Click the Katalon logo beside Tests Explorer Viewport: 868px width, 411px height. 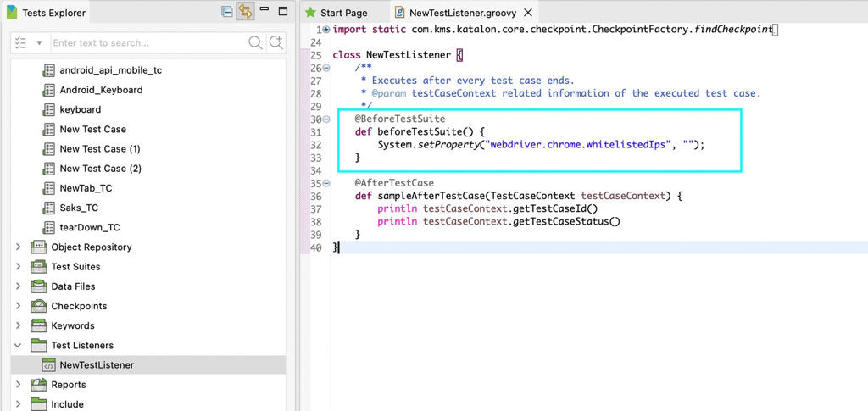pyautogui.click(x=10, y=13)
